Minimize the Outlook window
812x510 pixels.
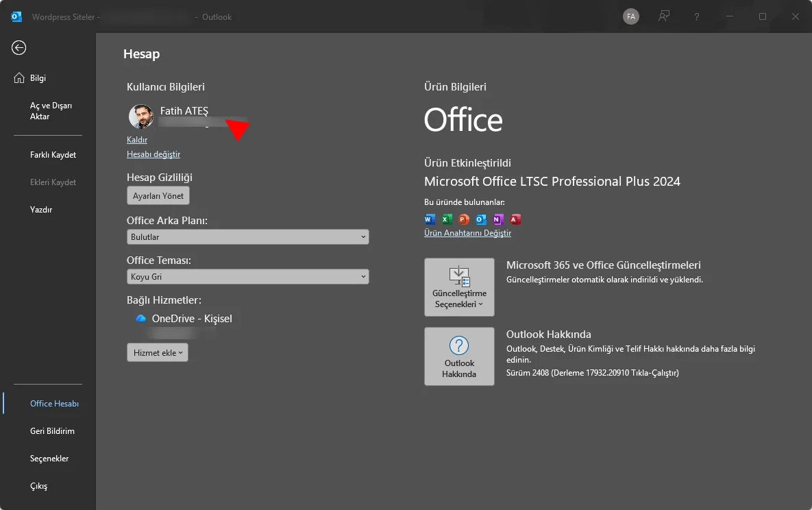(730, 16)
